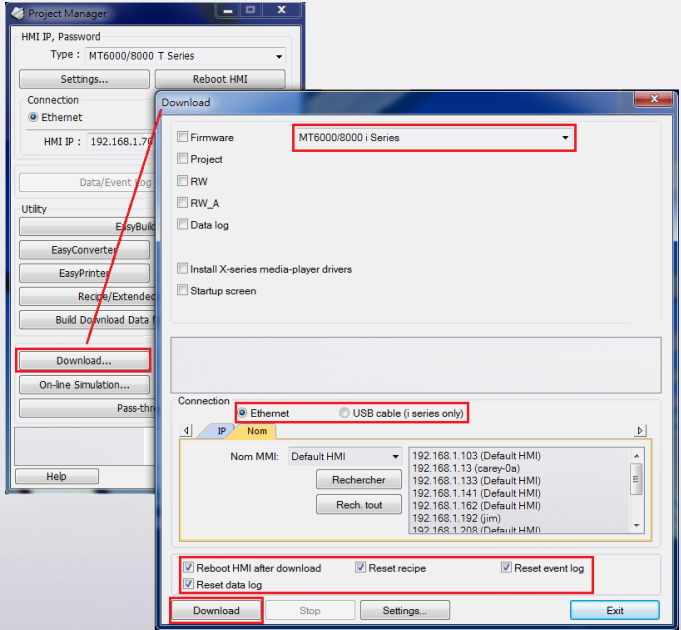Switch to the Nom tab
This screenshot has width=681, height=630.
257,431
